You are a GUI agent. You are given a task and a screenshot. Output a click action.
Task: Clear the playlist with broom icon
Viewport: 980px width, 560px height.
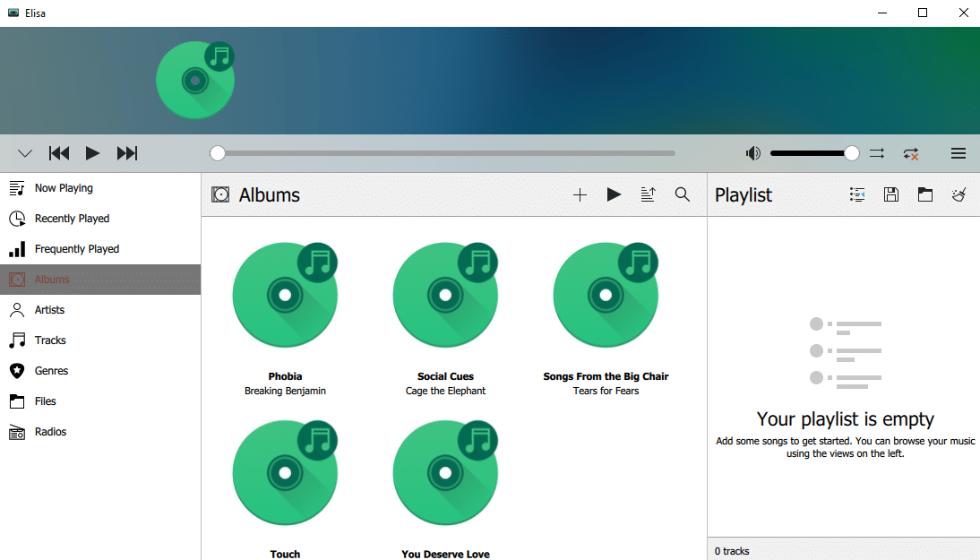click(x=959, y=194)
